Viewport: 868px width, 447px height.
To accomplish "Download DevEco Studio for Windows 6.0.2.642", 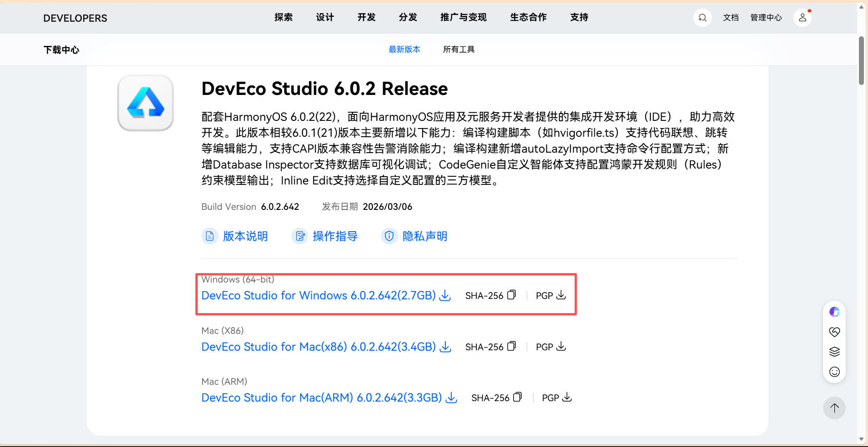I will click(319, 296).
